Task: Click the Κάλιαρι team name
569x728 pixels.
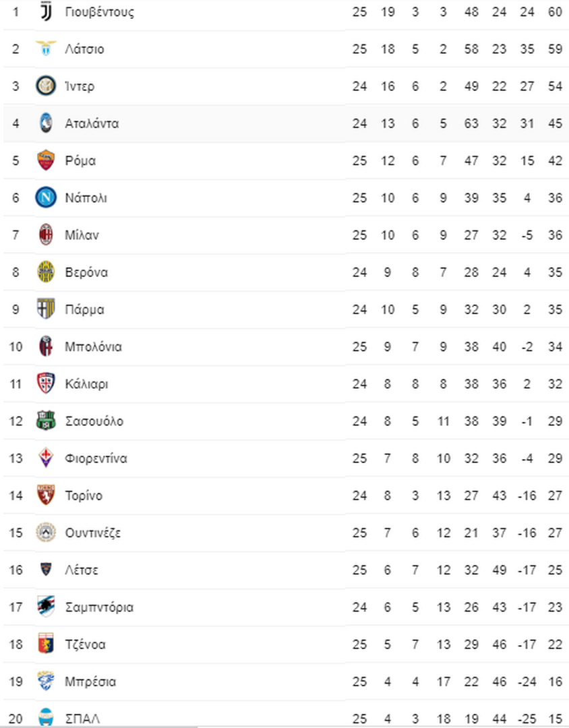Action: [x=86, y=384]
